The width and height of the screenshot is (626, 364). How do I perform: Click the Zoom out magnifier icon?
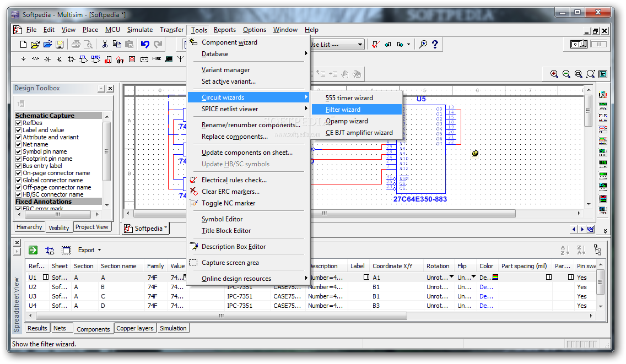tap(566, 74)
